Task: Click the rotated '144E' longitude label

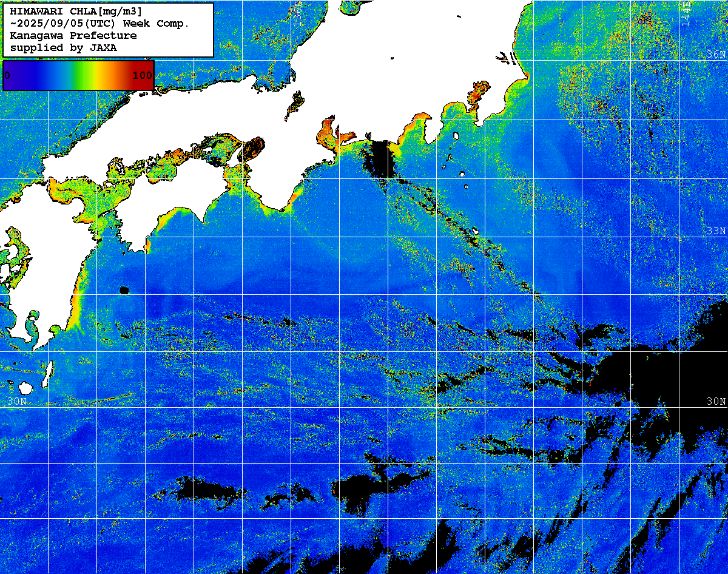Action: point(686,13)
